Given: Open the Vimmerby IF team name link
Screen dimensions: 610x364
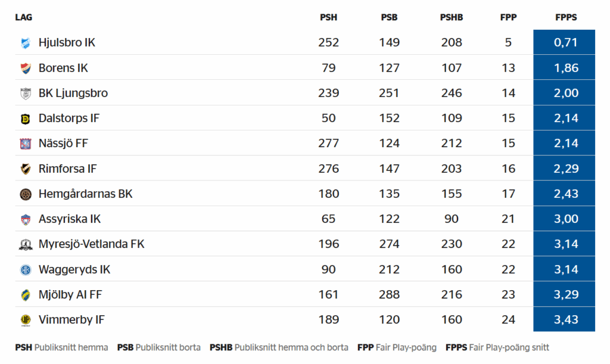Looking at the screenshot, I should (x=71, y=320).
